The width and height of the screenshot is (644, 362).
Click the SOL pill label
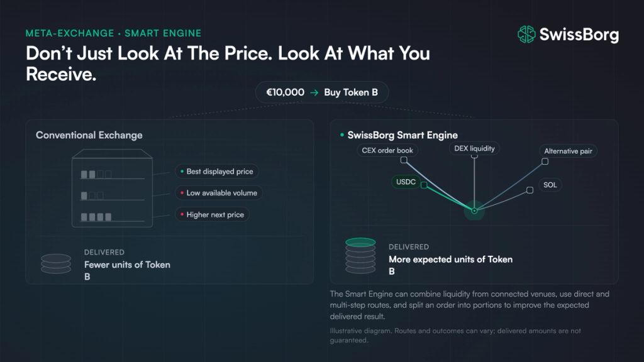point(550,185)
